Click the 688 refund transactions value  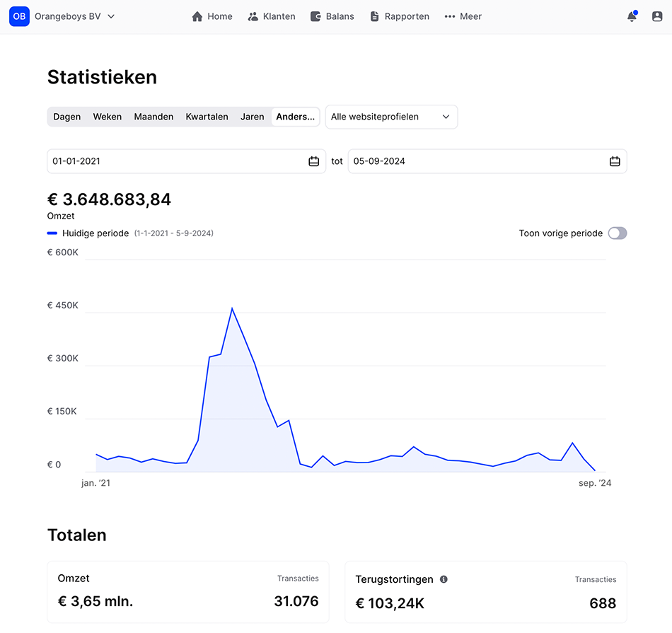tap(603, 603)
